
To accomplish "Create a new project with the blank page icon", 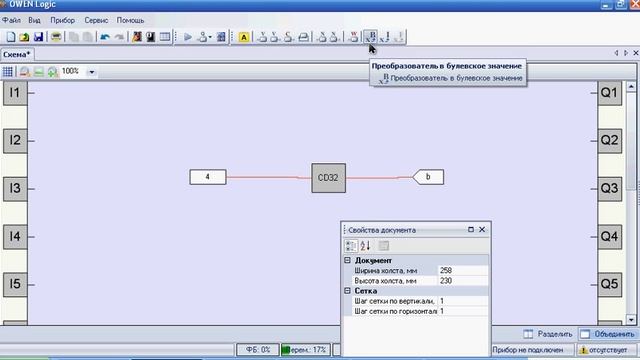I will pyautogui.click(x=11, y=37).
